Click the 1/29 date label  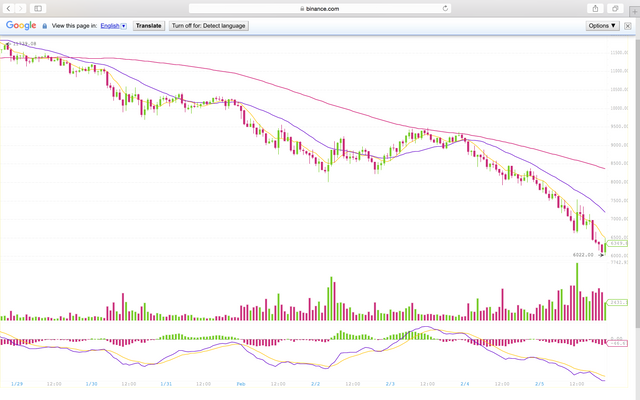click(17, 384)
